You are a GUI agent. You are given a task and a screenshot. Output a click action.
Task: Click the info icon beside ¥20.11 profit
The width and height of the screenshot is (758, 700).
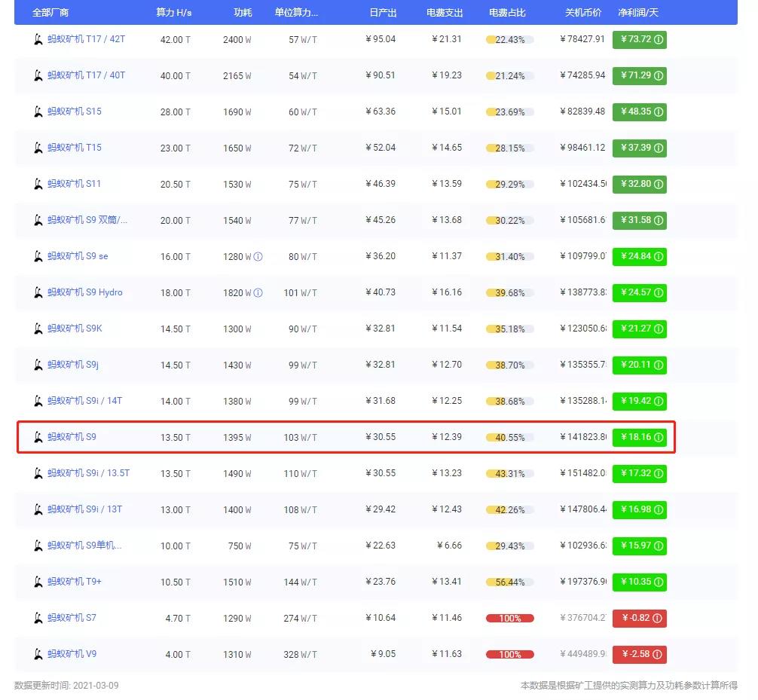click(659, 365)
